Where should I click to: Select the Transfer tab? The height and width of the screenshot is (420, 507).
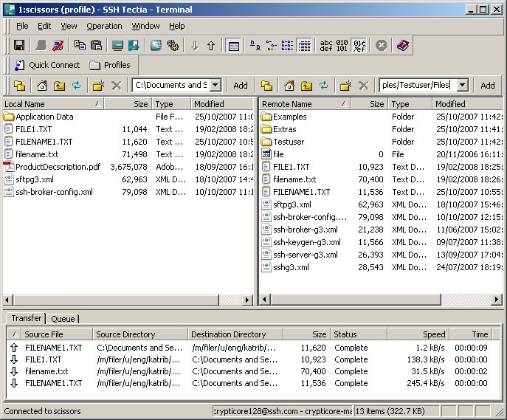tap(26, 318)
